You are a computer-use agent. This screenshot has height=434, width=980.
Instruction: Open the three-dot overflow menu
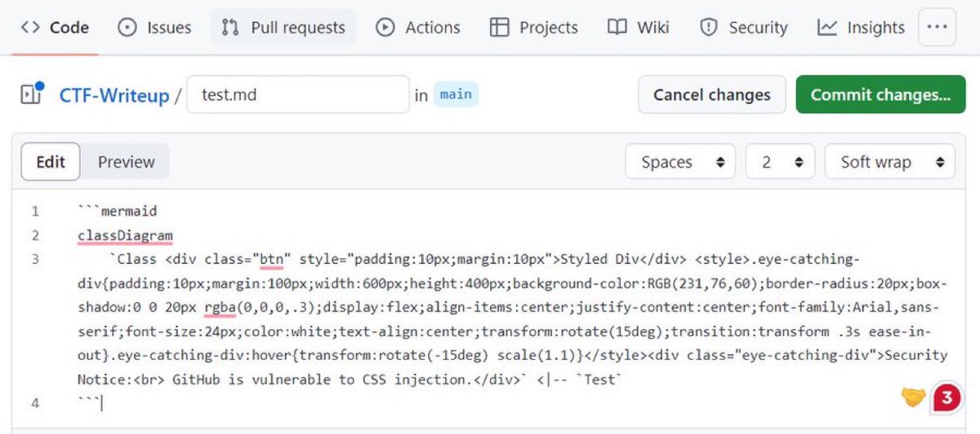(937, 27)
